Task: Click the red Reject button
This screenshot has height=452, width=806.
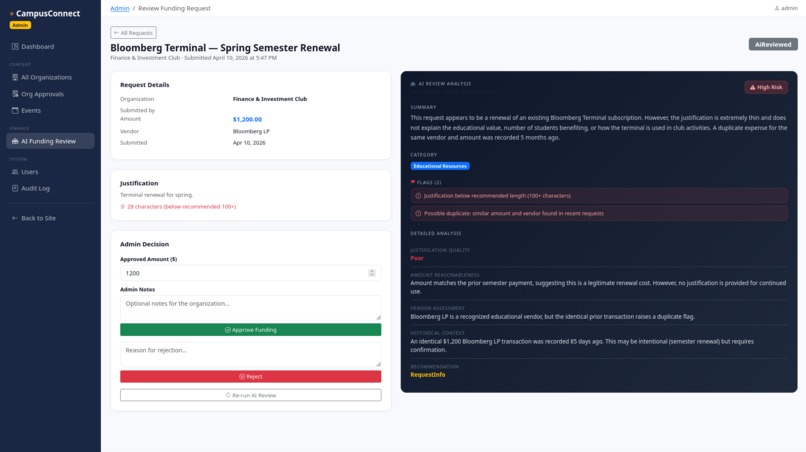Action: point(251,377)
